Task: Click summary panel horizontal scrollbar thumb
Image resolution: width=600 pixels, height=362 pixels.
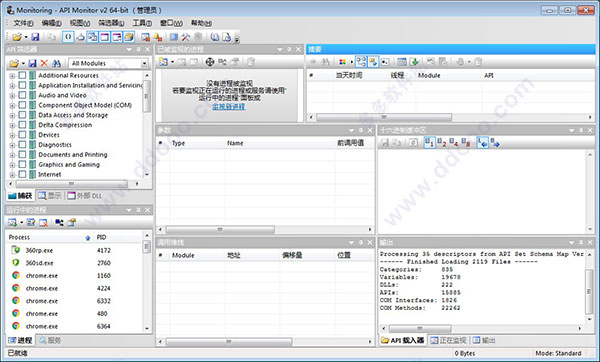Action: point(384,117)
